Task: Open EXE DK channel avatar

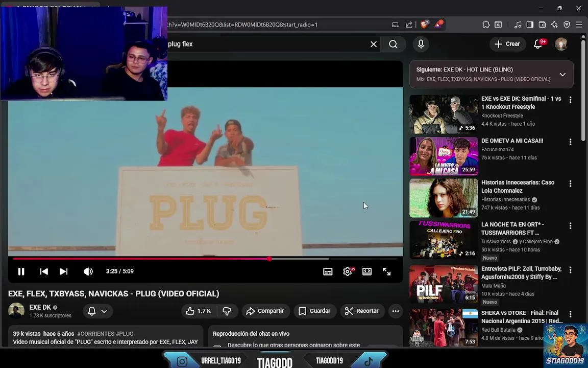Action: pos(16,311)
